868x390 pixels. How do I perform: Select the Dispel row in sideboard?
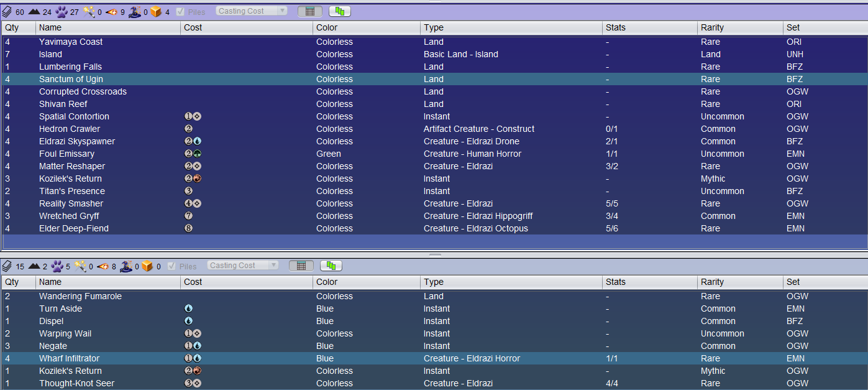(434, 321)
